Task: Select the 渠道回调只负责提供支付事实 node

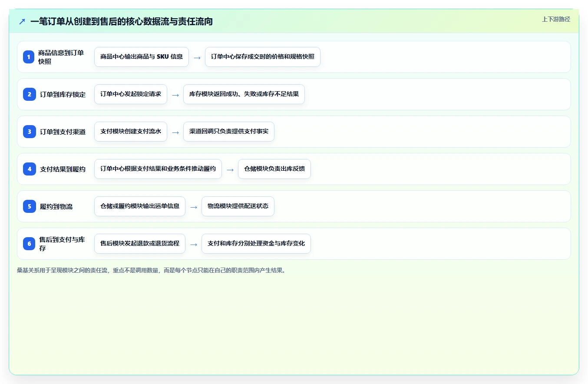Action: pyautogui.click(x=229, y=132)
